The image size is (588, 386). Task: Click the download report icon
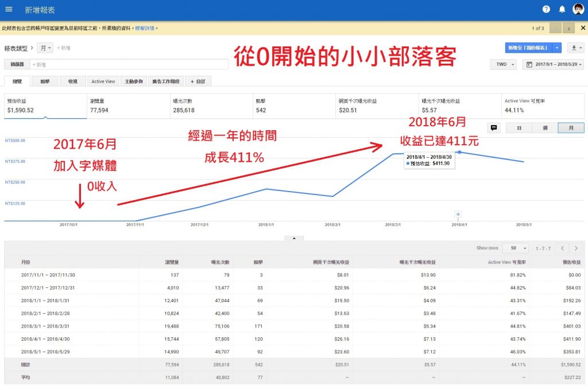pyautogui.click(x=574, y=48)
